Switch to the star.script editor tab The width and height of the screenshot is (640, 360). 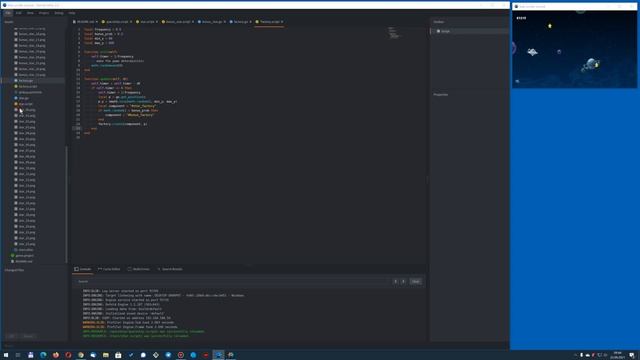coord(147,22)
